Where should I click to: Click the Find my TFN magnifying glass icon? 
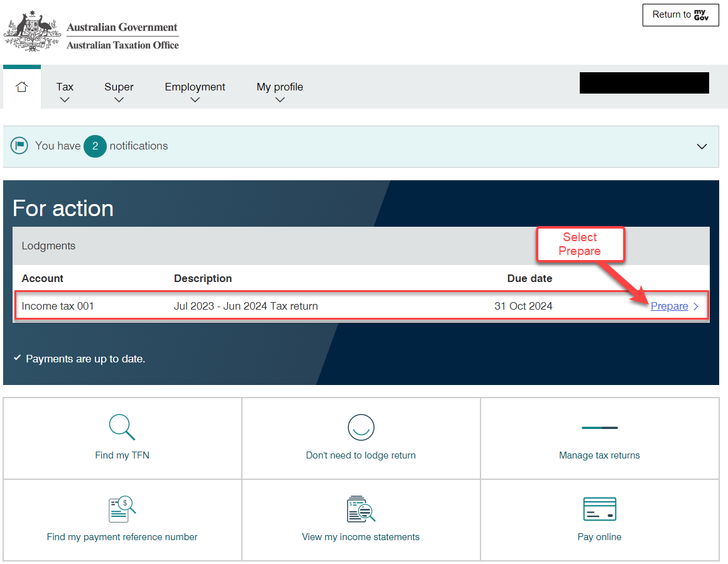tap(122, 427)
